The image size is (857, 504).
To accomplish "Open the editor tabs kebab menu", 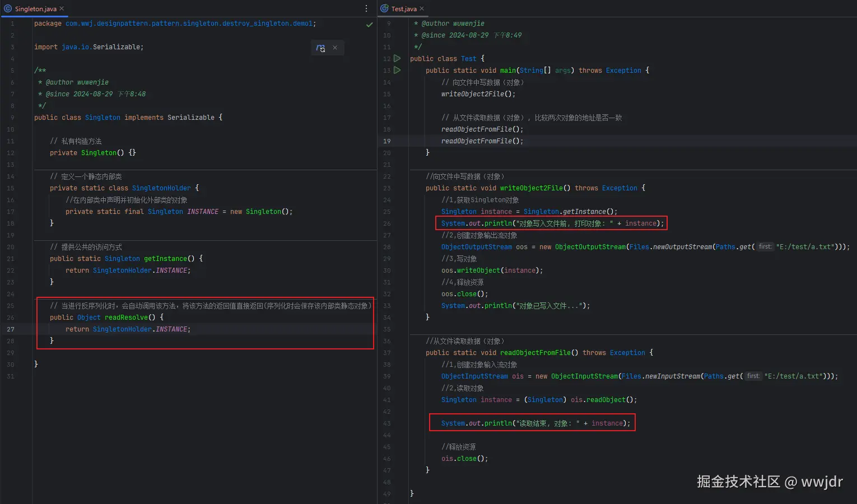I will coord(366,8).
